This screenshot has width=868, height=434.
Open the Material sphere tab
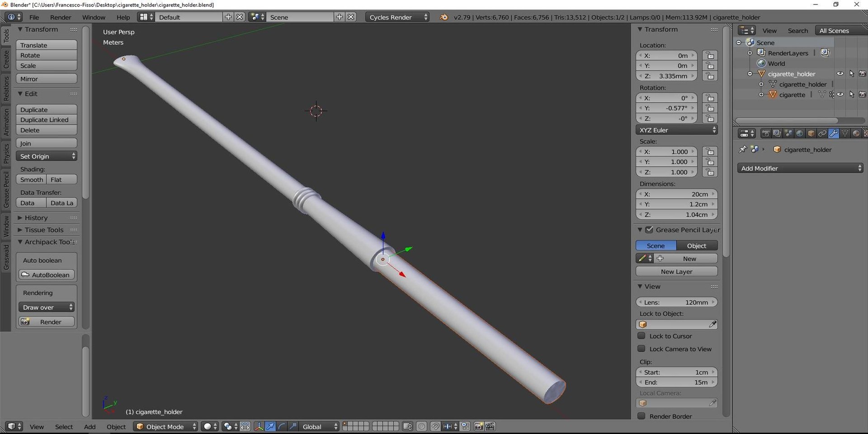[x=856, y=133]
